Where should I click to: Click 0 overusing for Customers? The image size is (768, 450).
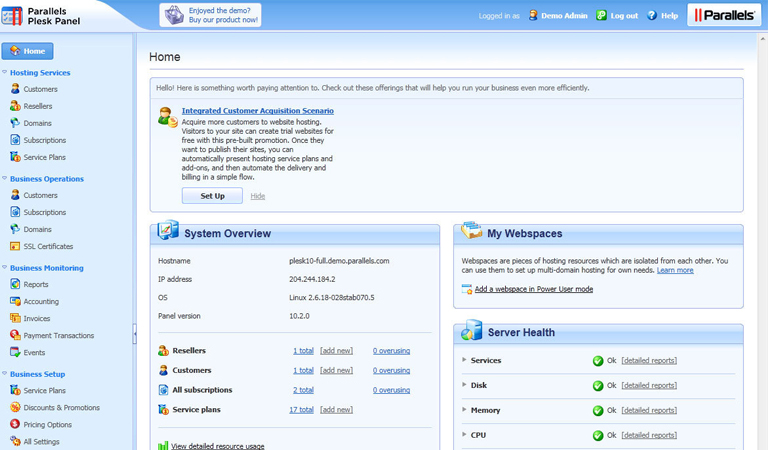coord(391,370)
